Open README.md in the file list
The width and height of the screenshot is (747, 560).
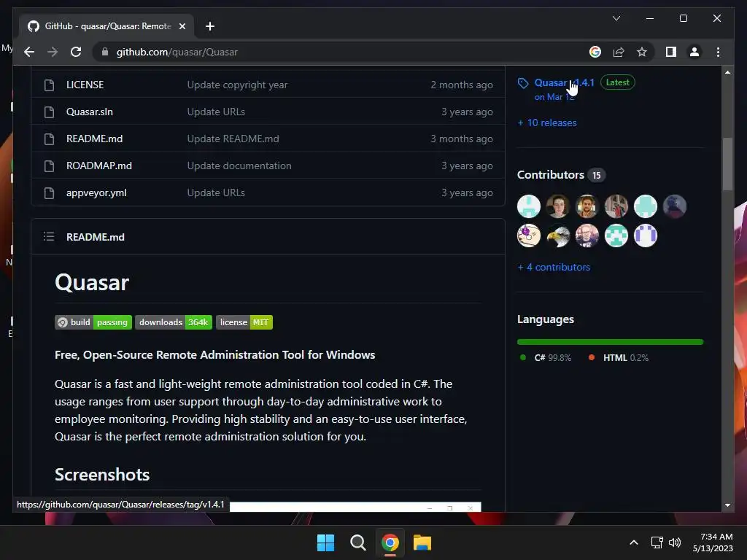94,139
